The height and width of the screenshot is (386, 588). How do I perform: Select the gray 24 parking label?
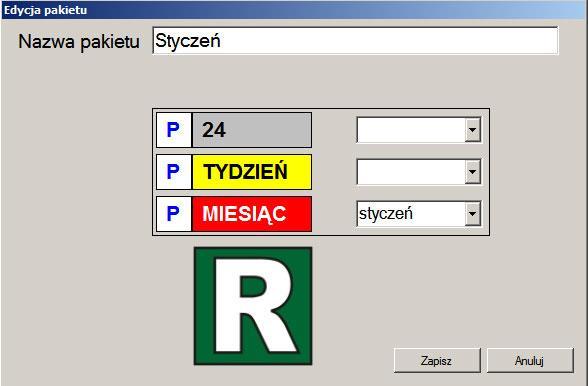(252, 130)
